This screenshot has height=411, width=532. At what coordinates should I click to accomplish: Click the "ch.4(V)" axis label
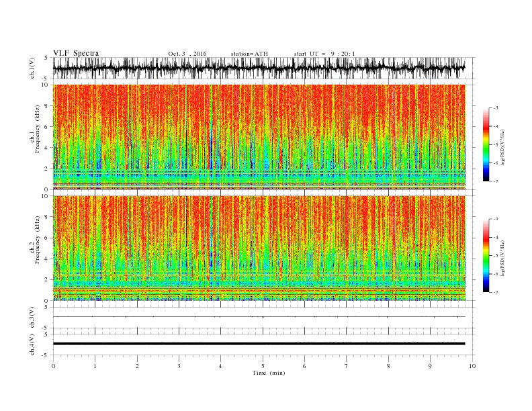[32, 345]
